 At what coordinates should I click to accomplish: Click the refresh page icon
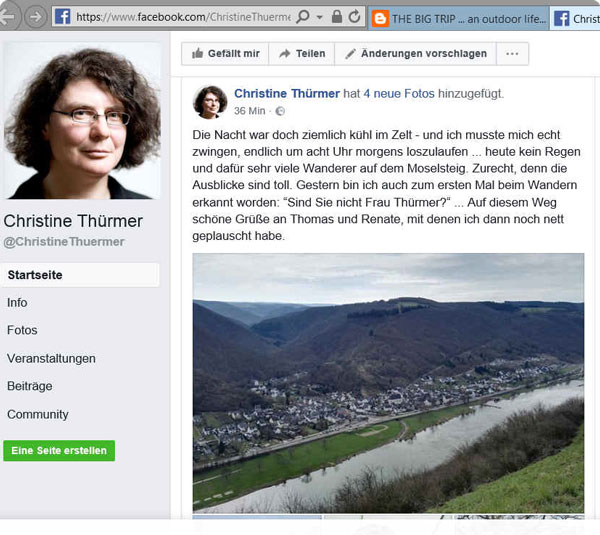[x=354, y=17]
